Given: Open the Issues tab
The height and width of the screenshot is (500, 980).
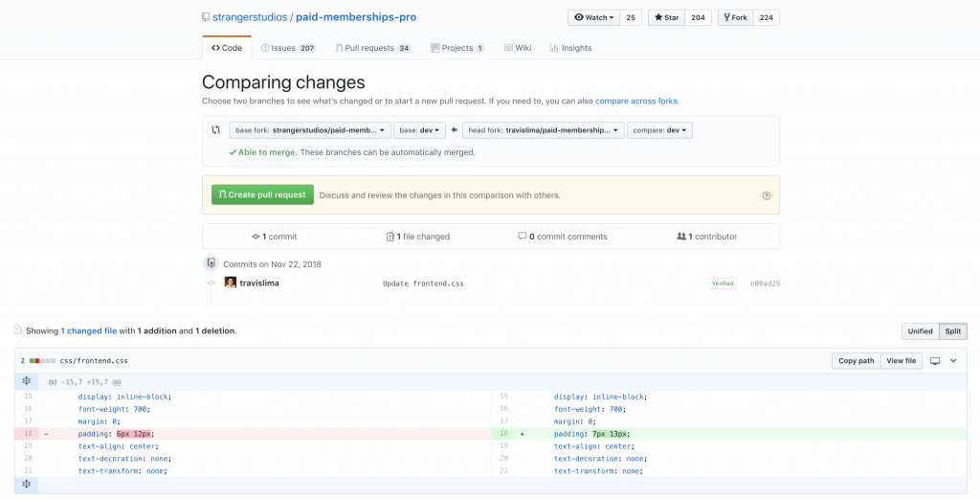Looking at the screenshot, I should 288,48.
